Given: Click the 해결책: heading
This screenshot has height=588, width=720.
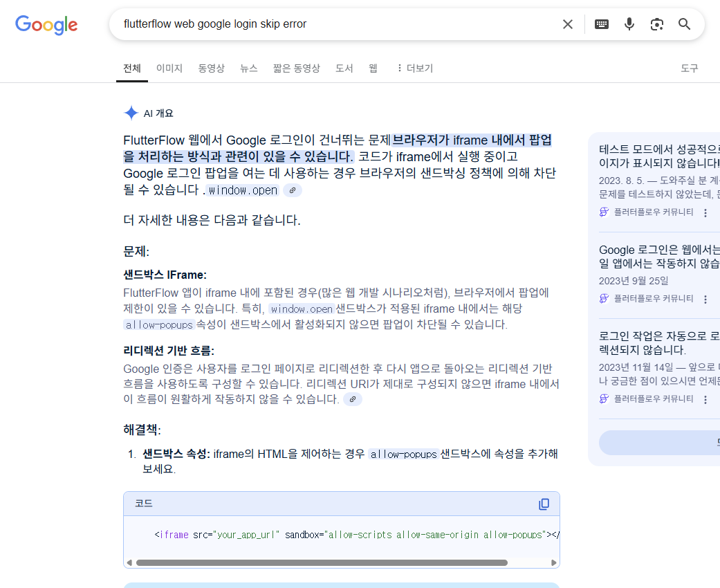Looking at the screenshot, I should (x=142, y=430).
